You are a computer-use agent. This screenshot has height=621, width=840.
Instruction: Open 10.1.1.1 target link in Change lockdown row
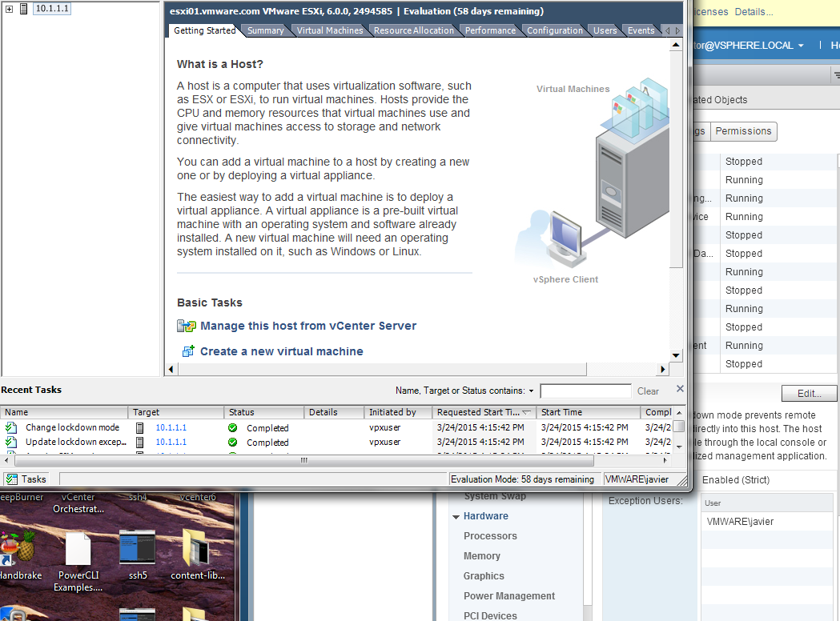click(171, 427)
